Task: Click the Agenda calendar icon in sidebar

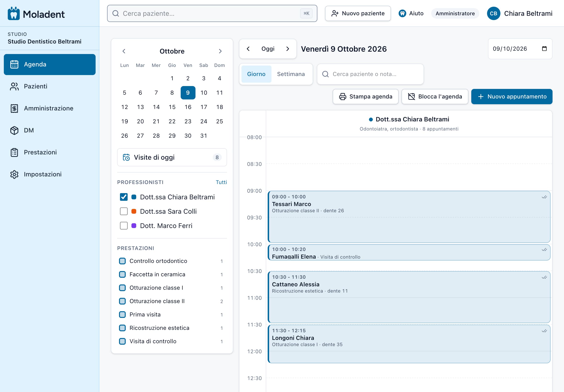Action: [14, 64]
